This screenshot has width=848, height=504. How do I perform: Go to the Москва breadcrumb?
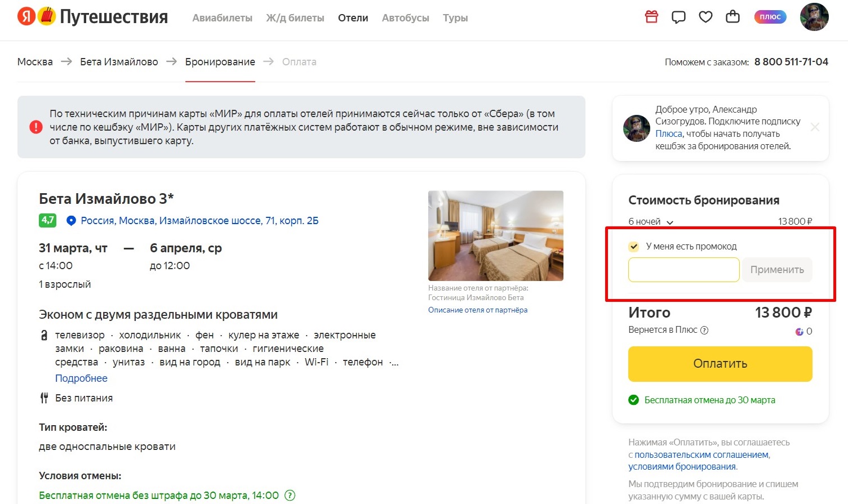[x=35, y=62]
